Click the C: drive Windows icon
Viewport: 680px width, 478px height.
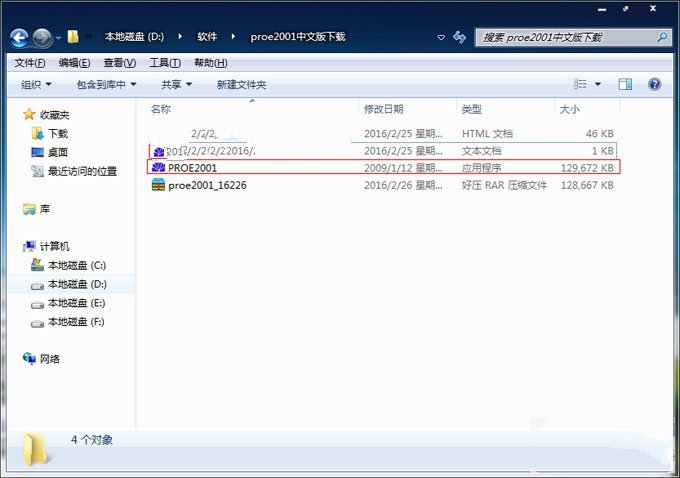pyautogui.click(x=38, y=265)
